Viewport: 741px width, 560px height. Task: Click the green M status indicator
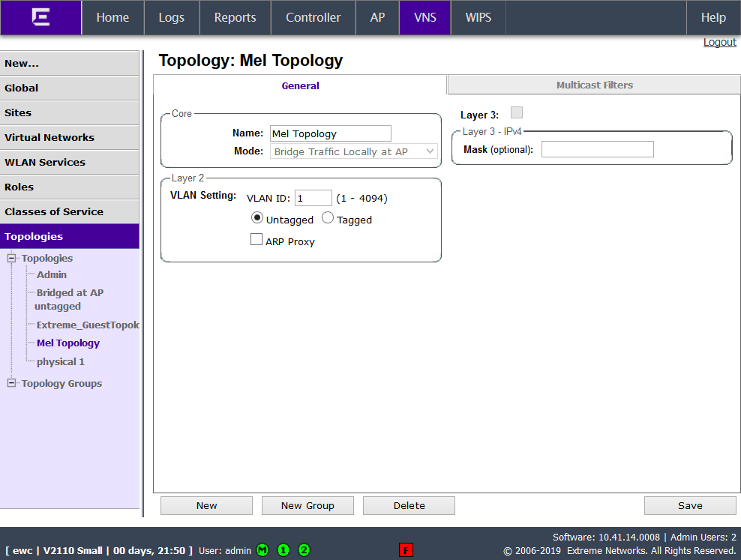262,550
